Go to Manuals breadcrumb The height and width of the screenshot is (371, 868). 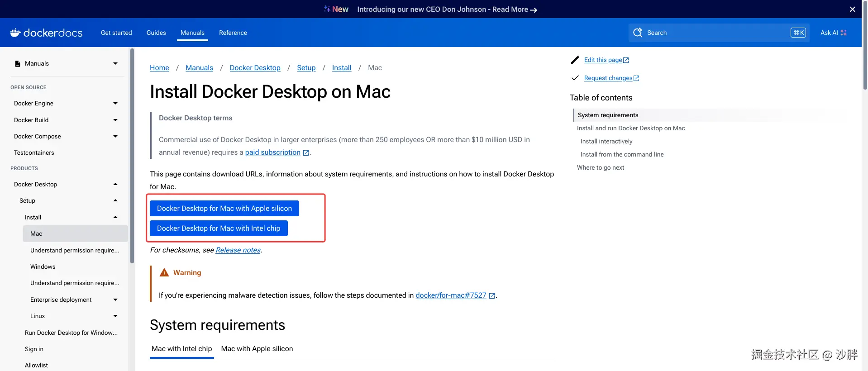[199, 68]
